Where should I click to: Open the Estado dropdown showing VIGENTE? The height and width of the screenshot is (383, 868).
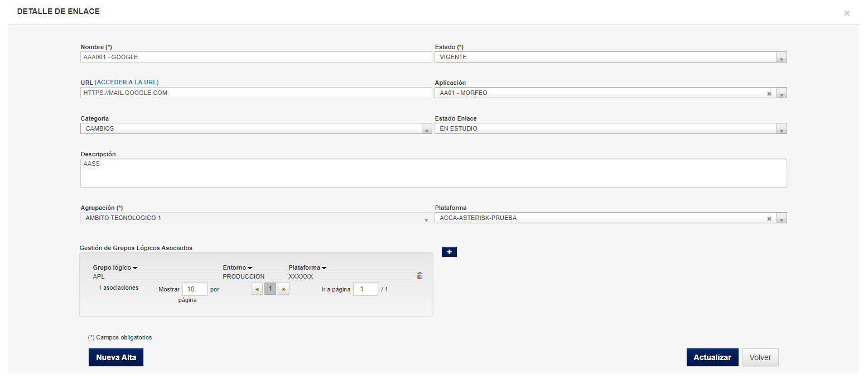[611, 58]
